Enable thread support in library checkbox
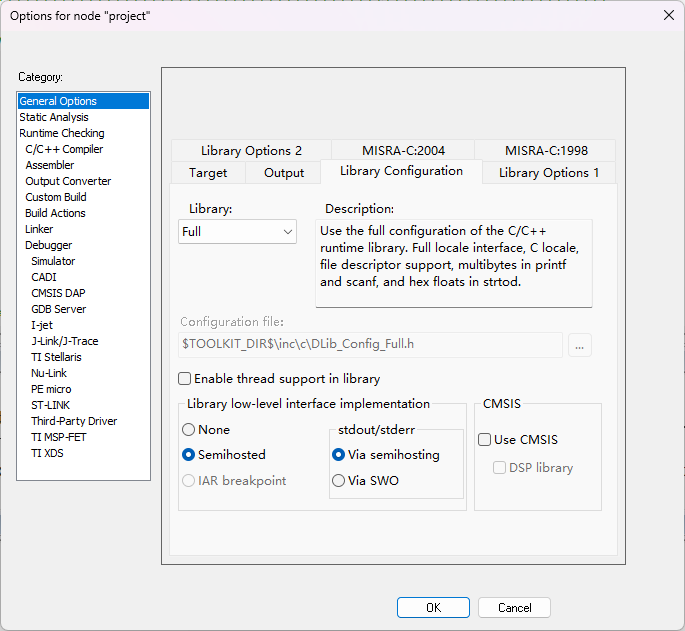 (x=185, y=379)
